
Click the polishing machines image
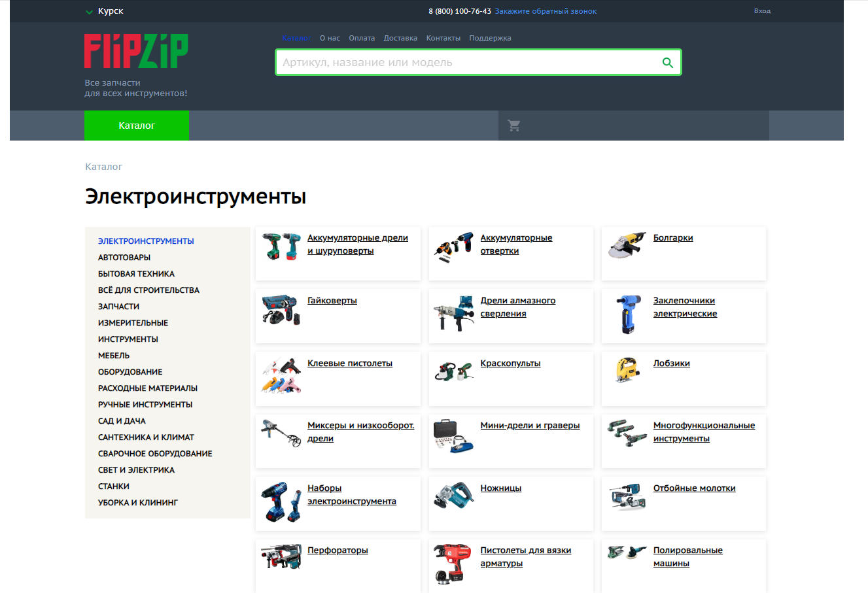(627, 552)
